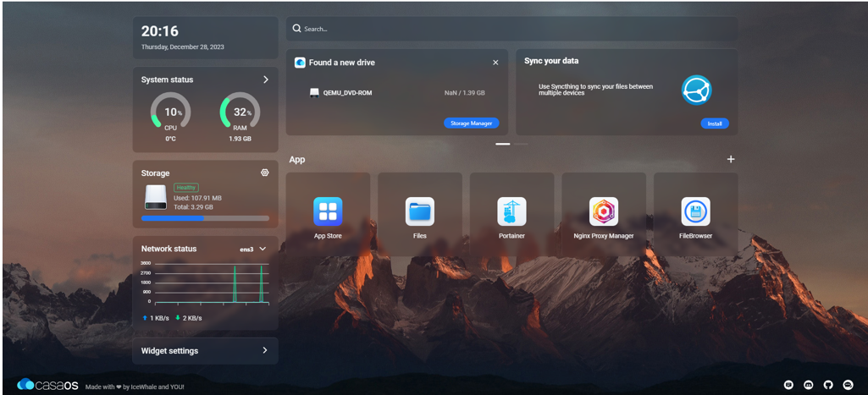Click the Used: 107.91 MB text

pyautogui.click(x=197, y=198)
